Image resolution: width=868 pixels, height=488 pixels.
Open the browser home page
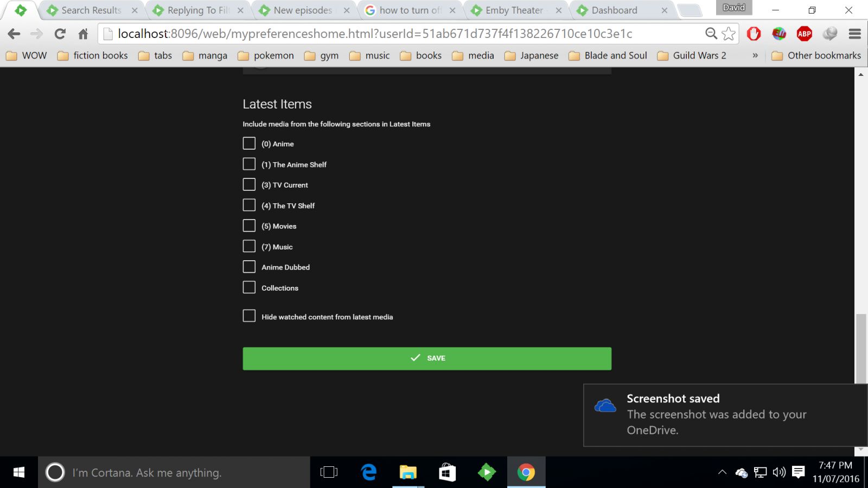click(83, 34)
